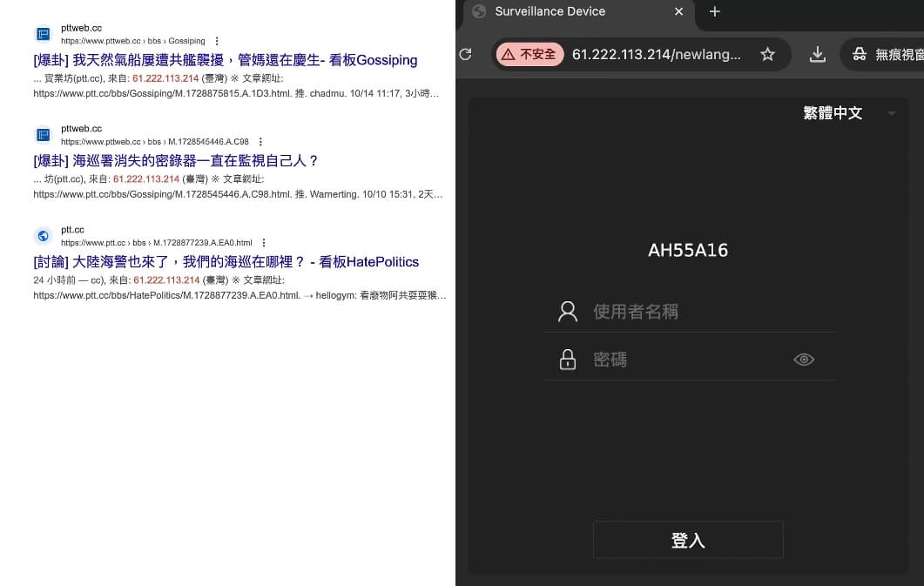Open the 繁體中文 language dropdown
Image resolution: width=924 pixels, height=586 pixels.
tap(849, 113)
